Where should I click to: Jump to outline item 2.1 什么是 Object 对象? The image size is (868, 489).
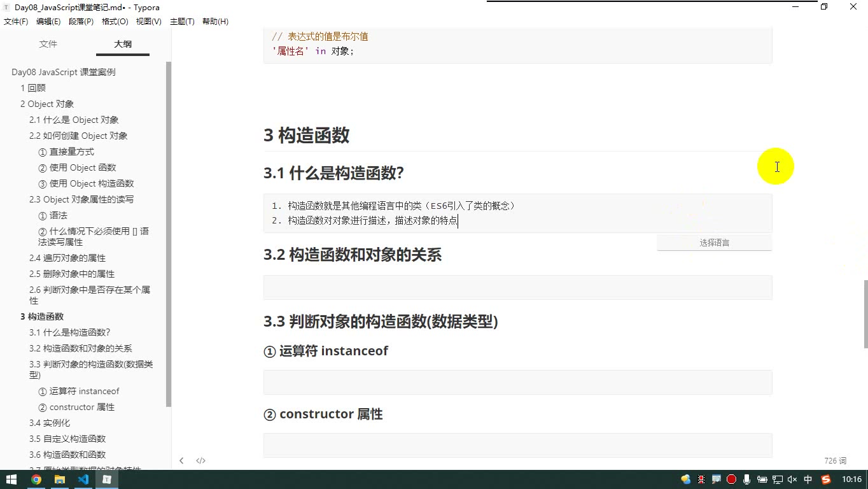click(74, 120)
